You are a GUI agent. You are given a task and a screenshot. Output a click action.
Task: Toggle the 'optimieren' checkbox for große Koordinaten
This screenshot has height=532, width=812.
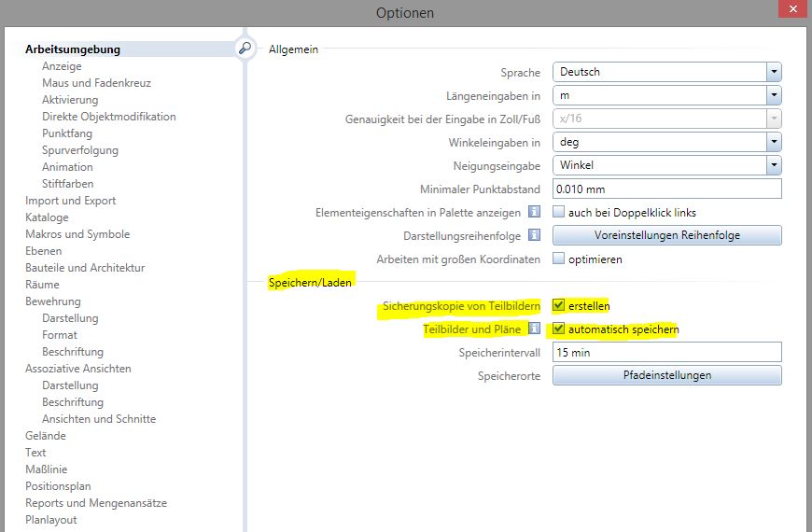(559, 259)
